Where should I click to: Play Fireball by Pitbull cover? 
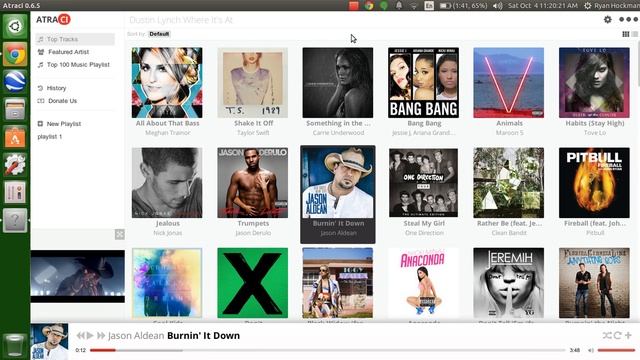[x=594, y=183]
